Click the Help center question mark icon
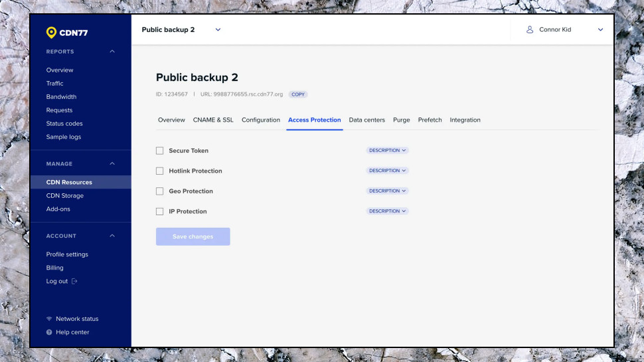This screenshot has height=362, width=644. click(49, 332)
